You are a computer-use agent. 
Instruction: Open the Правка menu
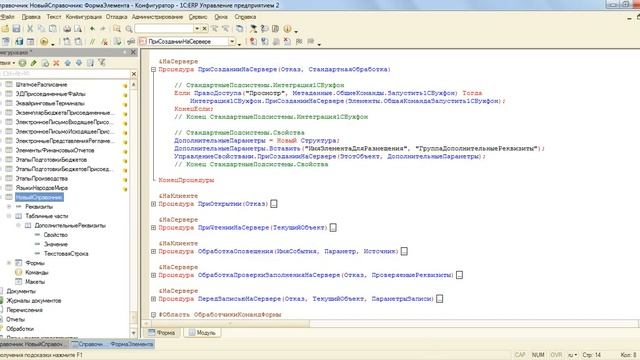(31, 17)
